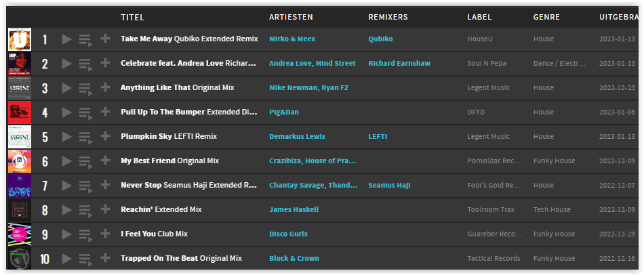
Task: Play track 1 Take Me Away
Action: point(66,39)
